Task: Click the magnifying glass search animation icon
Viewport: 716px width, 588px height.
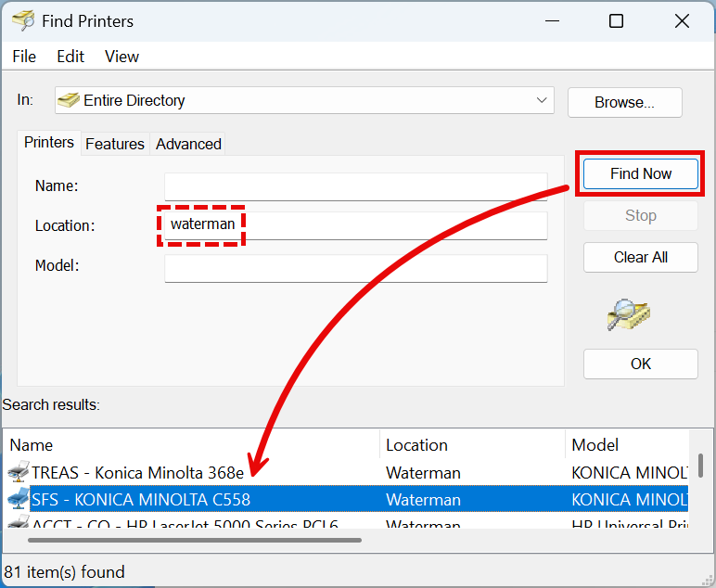Action: coord(629,314)
